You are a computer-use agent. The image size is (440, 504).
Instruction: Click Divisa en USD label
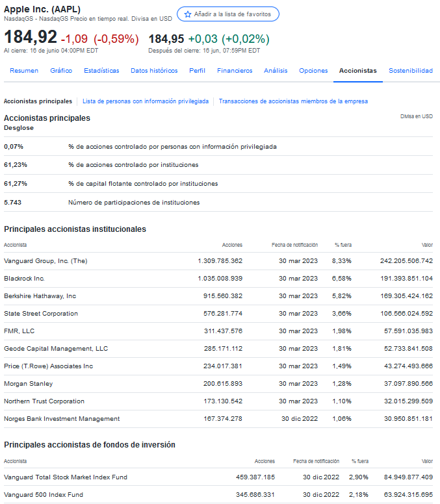(x=417, y=116)
